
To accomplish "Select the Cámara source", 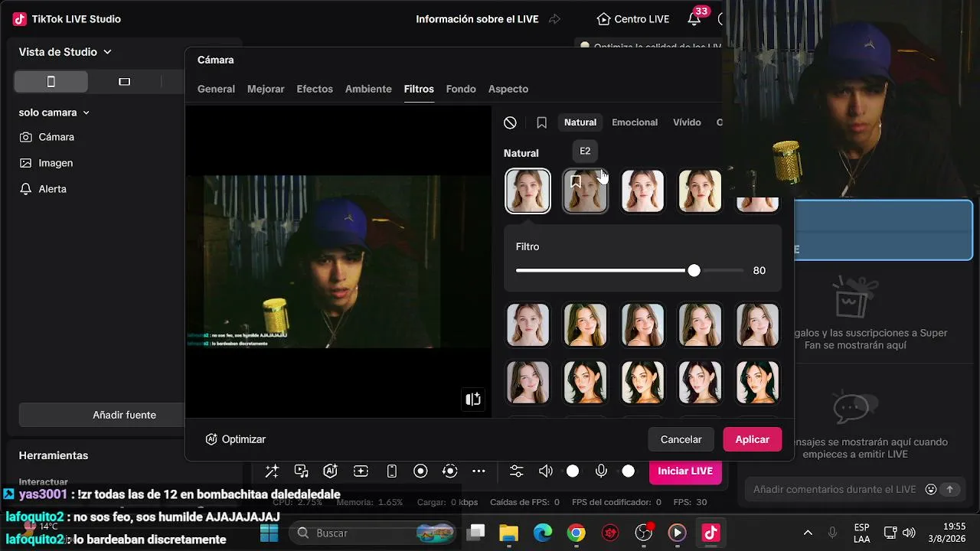I will (47, 137).
